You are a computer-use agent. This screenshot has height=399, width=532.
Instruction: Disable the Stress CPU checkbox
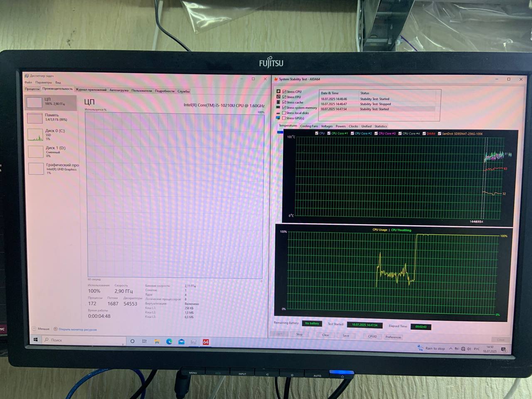(x=284, y=91)
